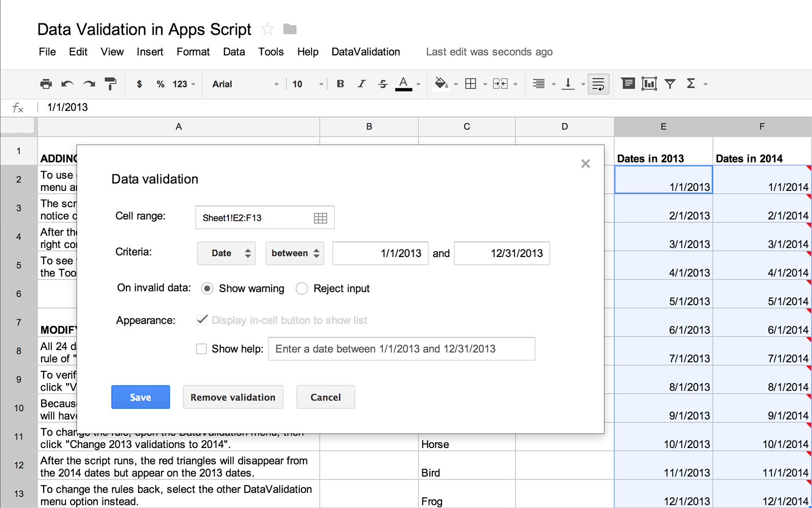Click the Filter icon in the toolbar
The height and width of the screenshot is (508, 812).
tap(670, 83)
